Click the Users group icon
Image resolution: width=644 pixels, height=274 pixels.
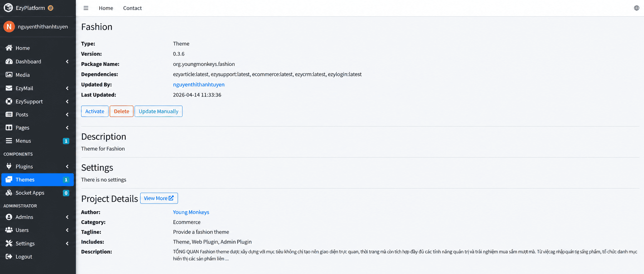click(9, 230)
